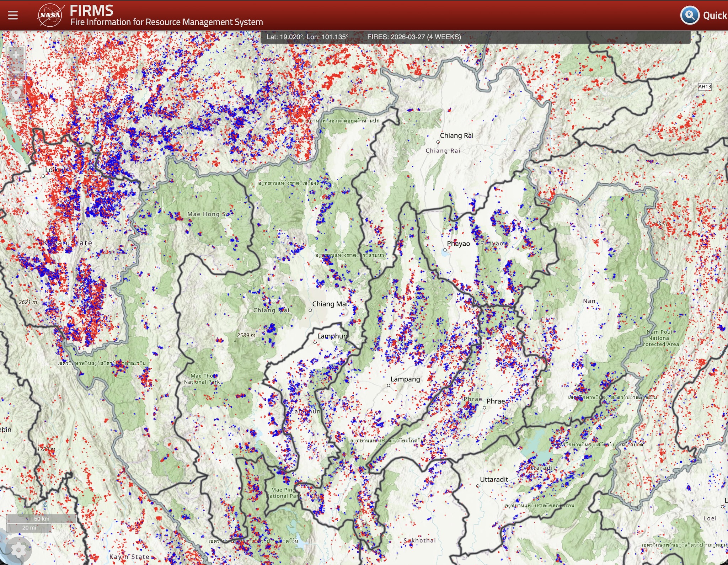Open the hamburger main menu
Screen dimensions: 728x565
click(x=13, y=15)
